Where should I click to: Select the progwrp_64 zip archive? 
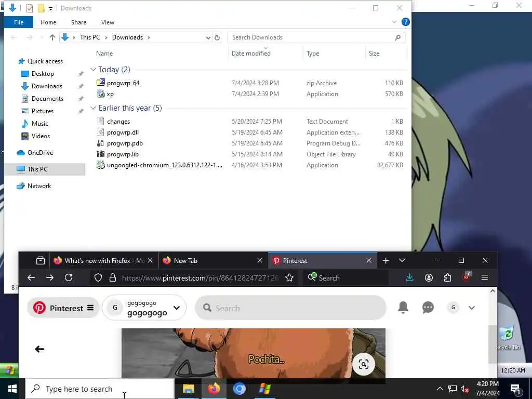tap(123, 83)
